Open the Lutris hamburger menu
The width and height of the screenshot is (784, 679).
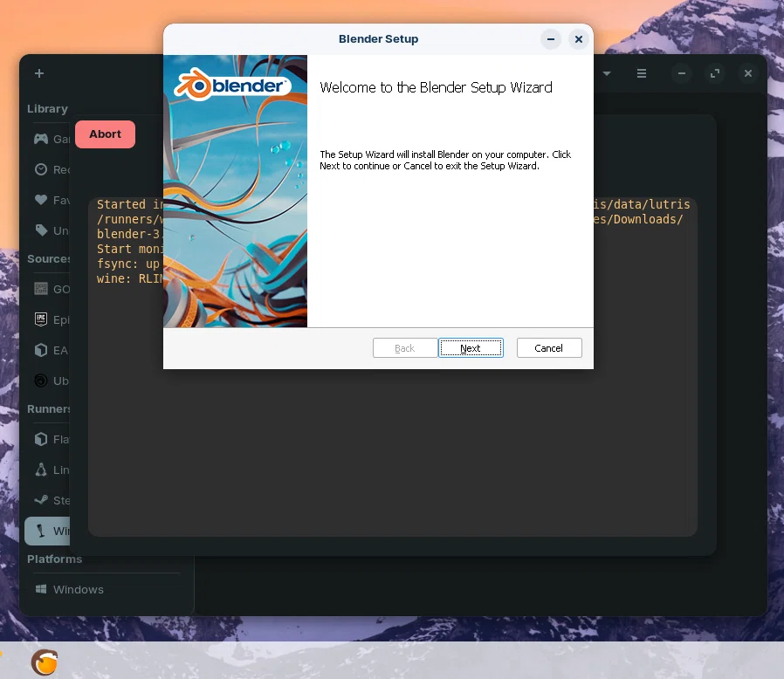642,73
